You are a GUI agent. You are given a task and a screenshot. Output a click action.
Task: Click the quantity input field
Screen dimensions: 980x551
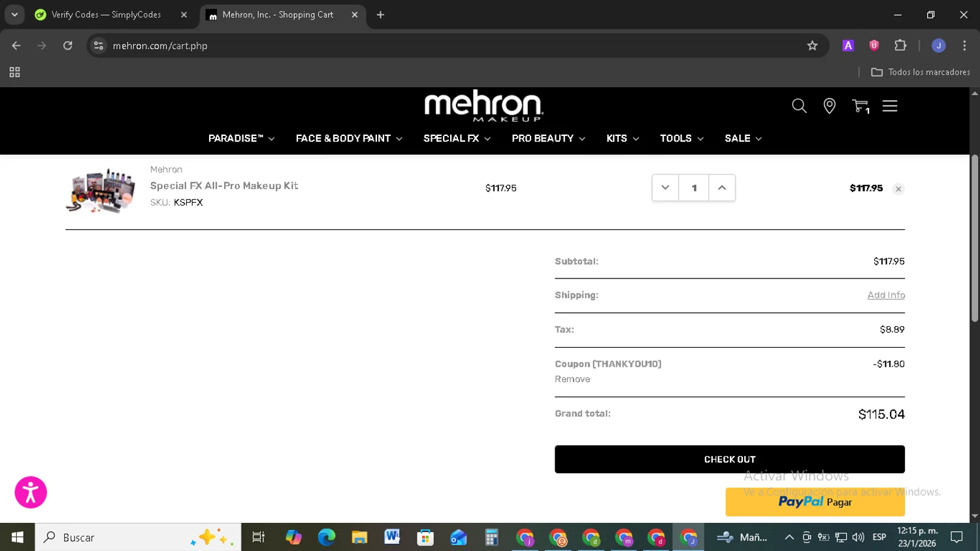tap(694, 188)
